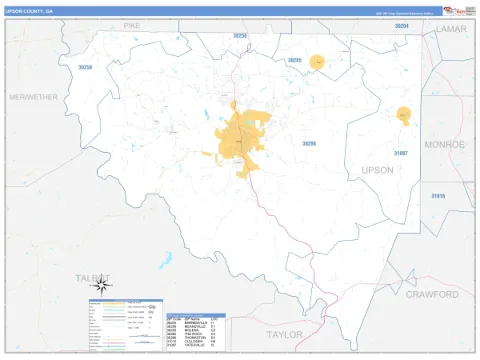Select the BARNESVILLE row in the ZIP table
Viewport: 480px width, 360px height.
(x=191, y=323)
